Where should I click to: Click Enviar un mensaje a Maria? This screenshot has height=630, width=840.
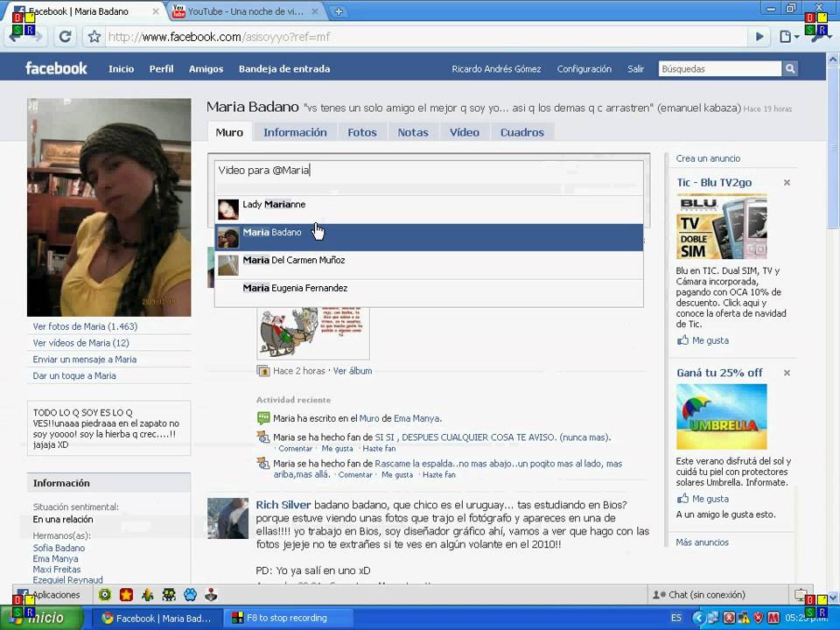[x=85, y=360]
